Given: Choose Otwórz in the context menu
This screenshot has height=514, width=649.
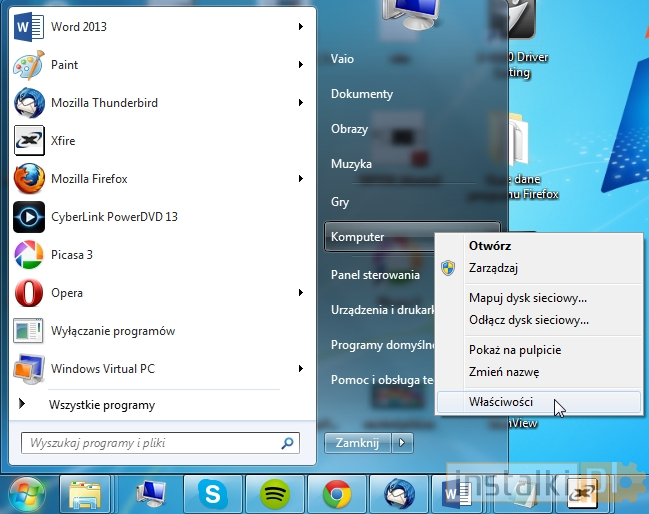Looking at the screenshot, I should click(539, 246).
